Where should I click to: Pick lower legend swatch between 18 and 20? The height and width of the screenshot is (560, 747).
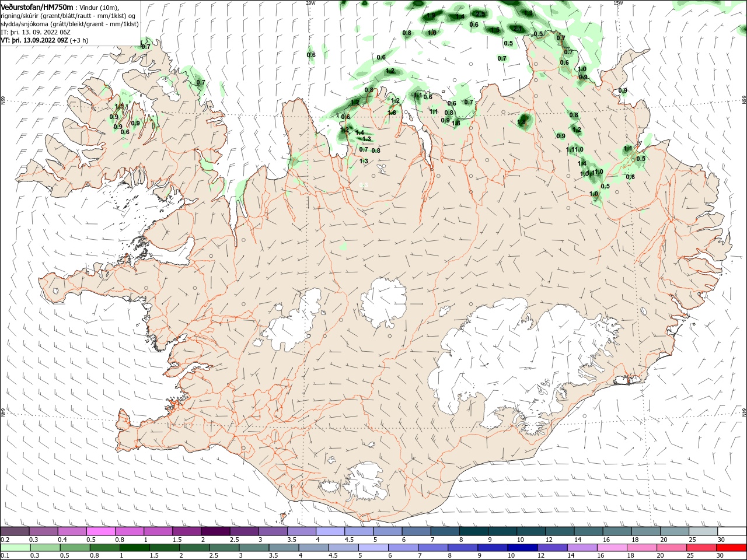tap(643, 548)
